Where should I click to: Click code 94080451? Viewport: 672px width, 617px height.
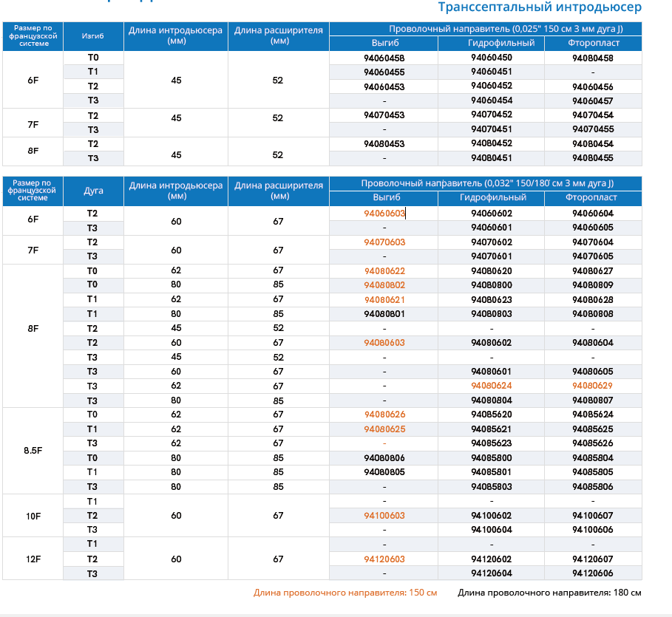tap(491, 157)
